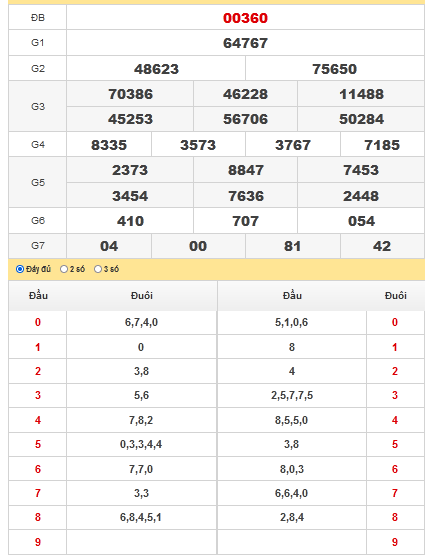
Task: Click G3 number 50284
Action: pyautogui.click(x=361, y=119)
